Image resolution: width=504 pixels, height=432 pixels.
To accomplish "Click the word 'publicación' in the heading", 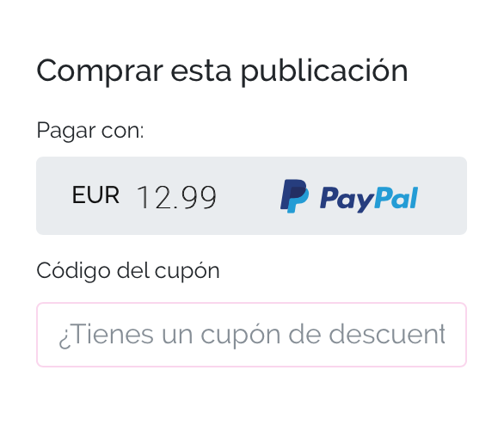I will pos(324,71).
